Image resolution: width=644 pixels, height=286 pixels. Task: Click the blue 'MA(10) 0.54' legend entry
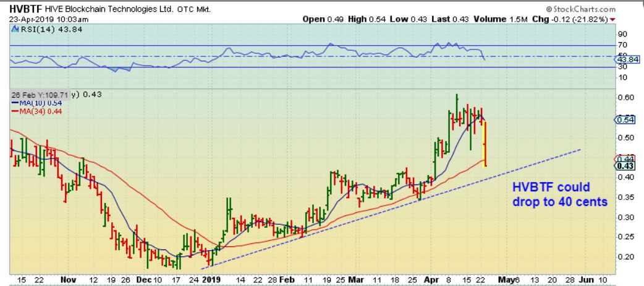pos(36,103)
